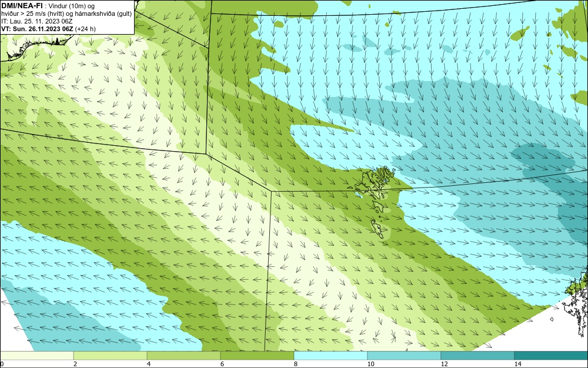588x368 pixels.
Task: Click the 10–12 m/s teal legend swatch
Action: coord(405,356)
